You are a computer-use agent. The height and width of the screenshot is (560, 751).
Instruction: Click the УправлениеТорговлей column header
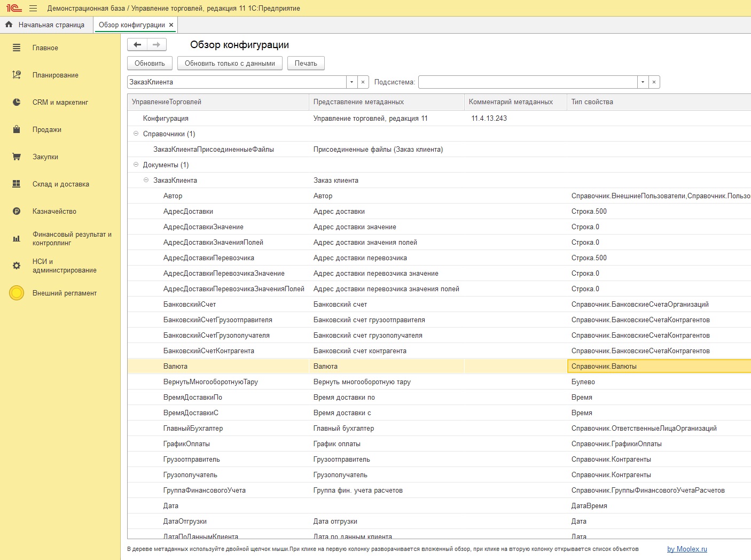(218, 102)
